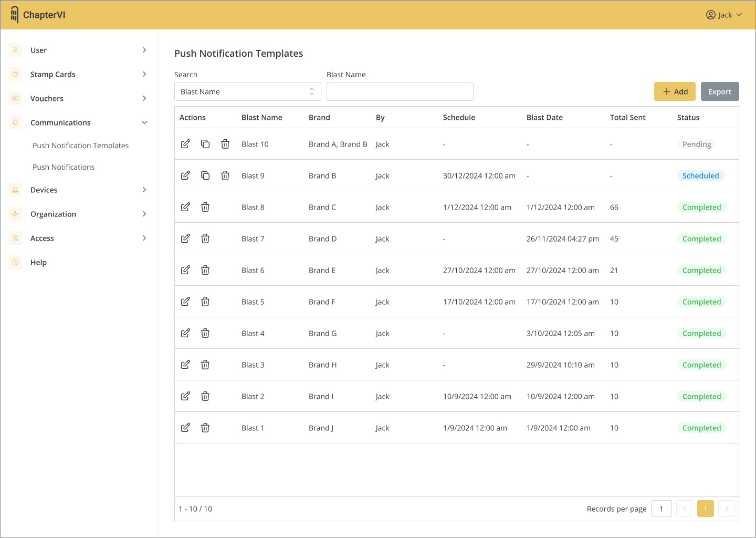The image size is (756, 538).
Task: Focus the Blast Name text input
Action: point(400,91)
